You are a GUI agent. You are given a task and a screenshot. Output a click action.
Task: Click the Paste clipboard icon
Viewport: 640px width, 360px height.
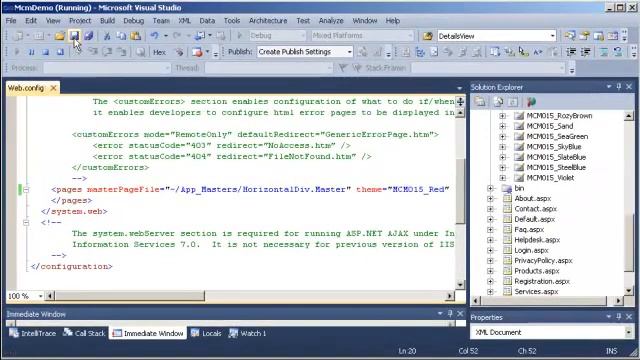tap(136, 36)
